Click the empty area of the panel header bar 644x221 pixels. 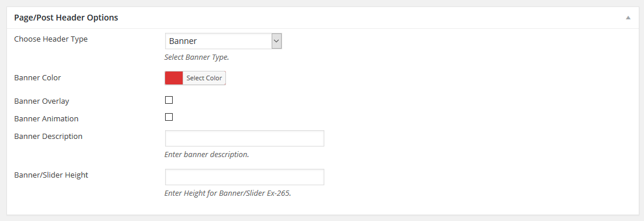pos(369,18)
